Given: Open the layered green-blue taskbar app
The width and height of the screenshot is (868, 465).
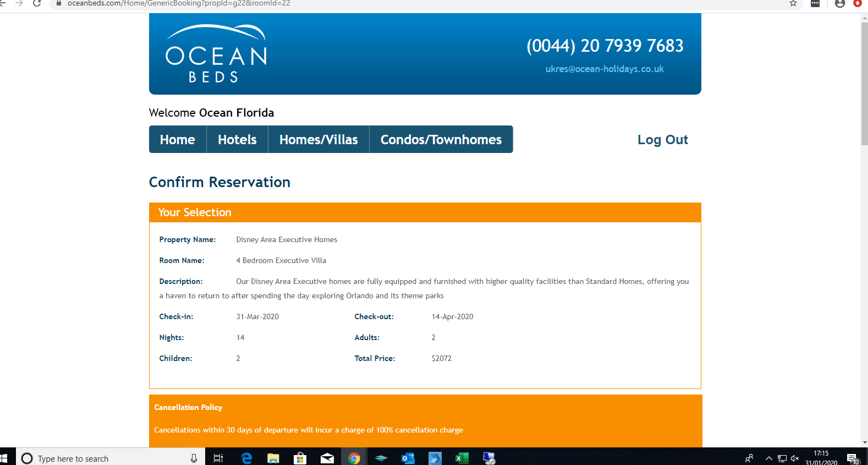Looking at the screenshot, I should pyautogui.click(x=381, y=458).
